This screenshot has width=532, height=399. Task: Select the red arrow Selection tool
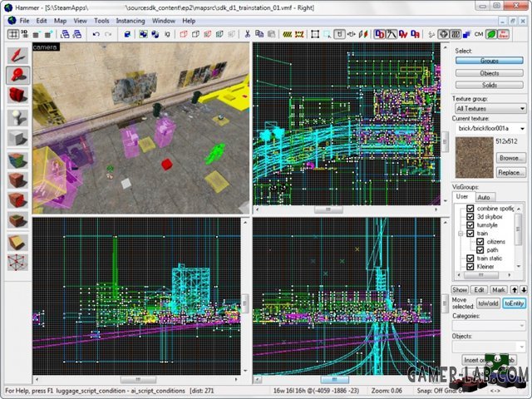coord(17,55)
